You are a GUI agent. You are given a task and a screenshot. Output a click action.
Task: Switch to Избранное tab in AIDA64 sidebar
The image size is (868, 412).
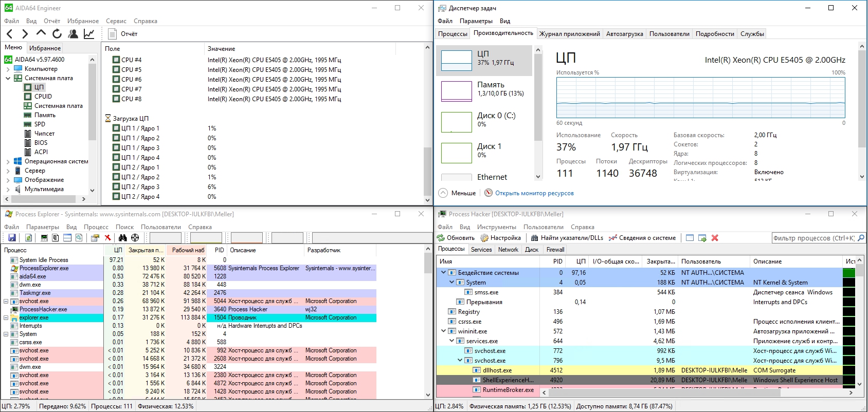[45, 48]
